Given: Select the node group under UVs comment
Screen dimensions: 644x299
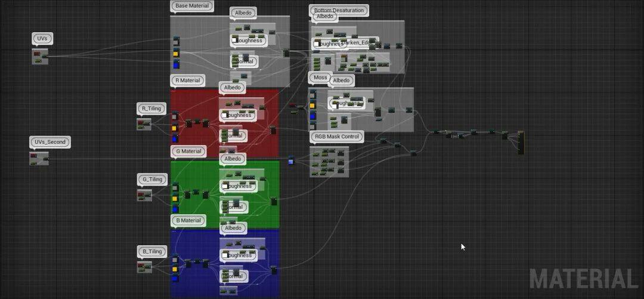Looking at the screenshot, I should (40, 57).
